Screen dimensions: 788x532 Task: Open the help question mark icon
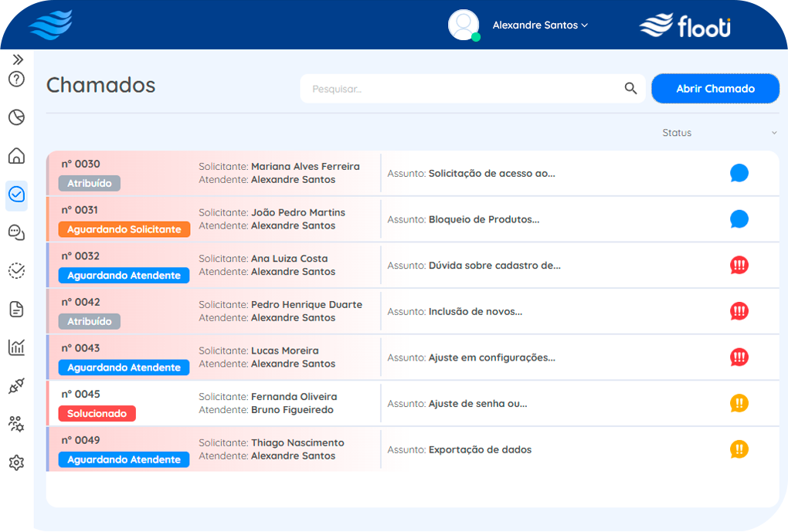pos(16,79)
